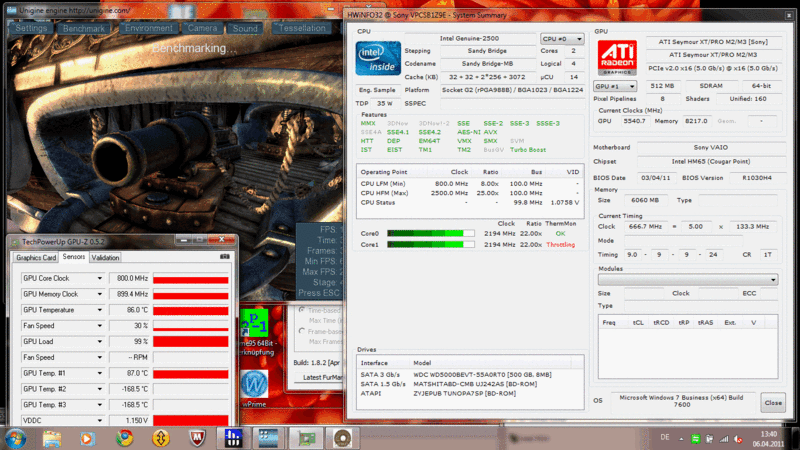Open the GPU Temperature sensor dropdown
800x450 pixels.
pyautogui.click(x=99, y=310)
